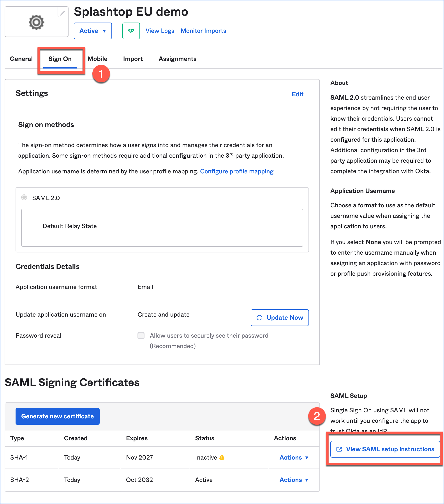Switch to the Assignments tab
444x504 pixels.
[178, 59]
